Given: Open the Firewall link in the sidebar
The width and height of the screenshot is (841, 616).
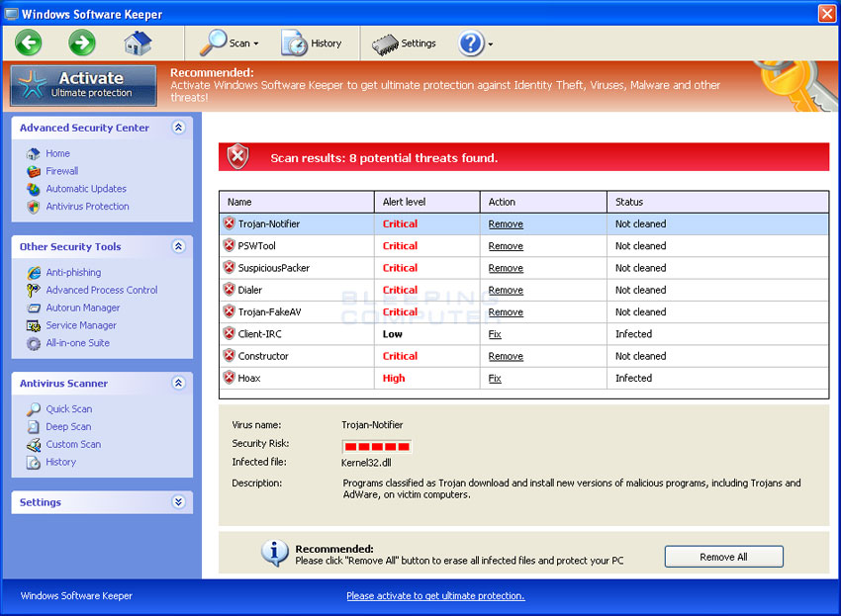Looking at the screenshot, I should [x=61, y=171].
